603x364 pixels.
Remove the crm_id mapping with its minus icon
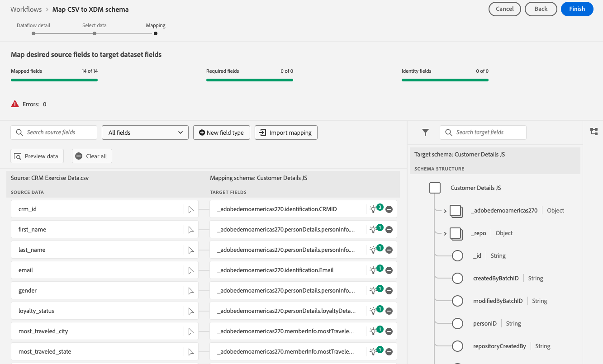point(389,209)
